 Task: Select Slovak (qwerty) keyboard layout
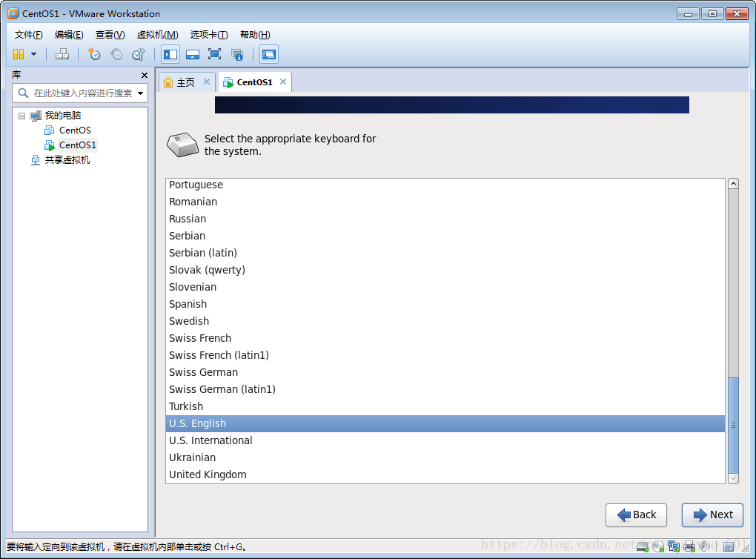click(445, 270)
